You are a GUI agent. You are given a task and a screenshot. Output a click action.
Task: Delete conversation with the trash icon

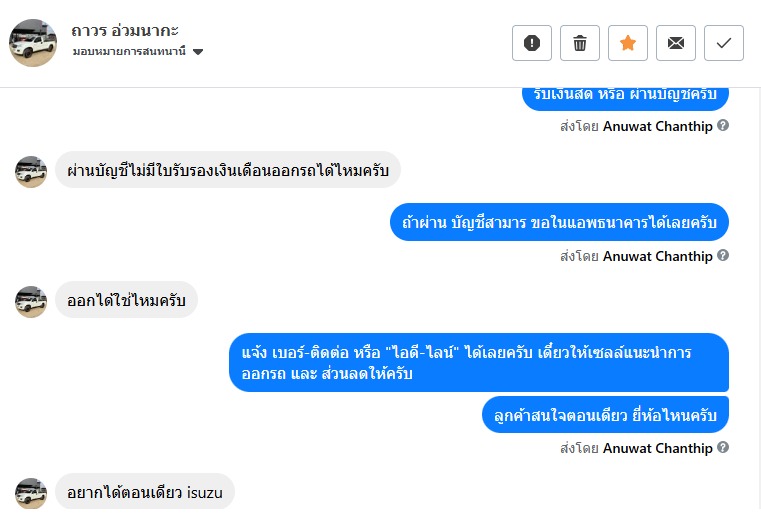[x=580, y=43]
